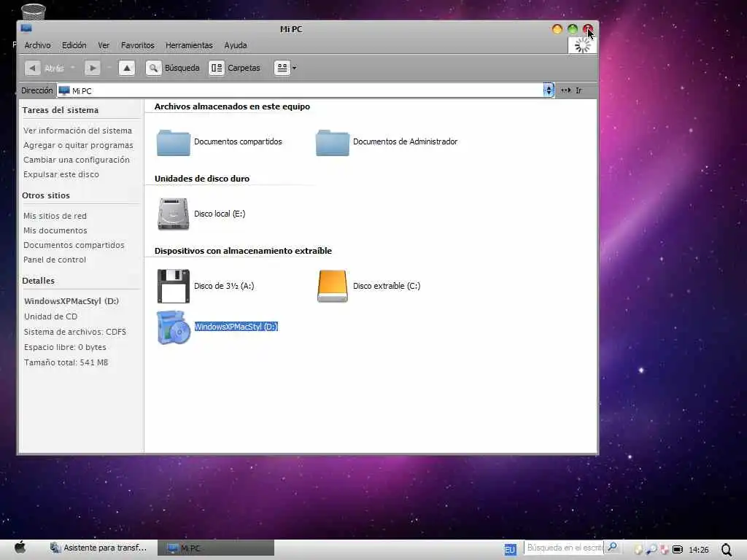Viewport: 747px width, 560px height.
Task: Open the Atrás history dropdown arrow
Action: coord(72,68)
